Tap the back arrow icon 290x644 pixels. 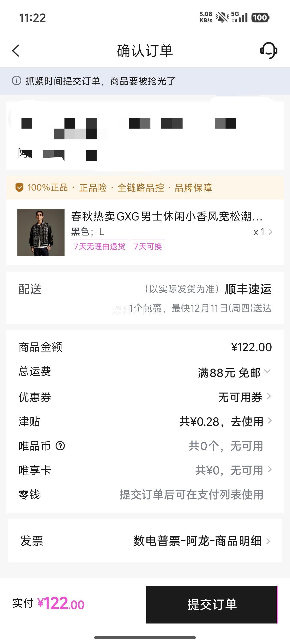coord(16,51)
